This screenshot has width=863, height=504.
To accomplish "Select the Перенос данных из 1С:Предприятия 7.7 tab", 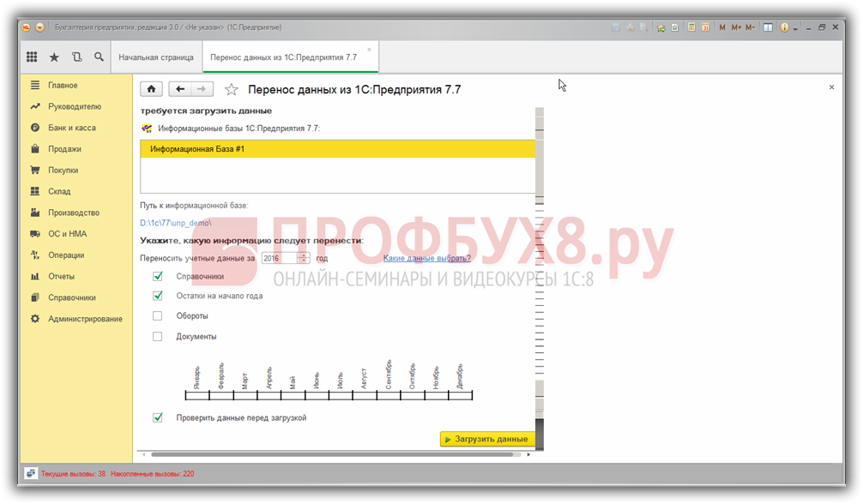I will pyautogui.click(x=283, y=57).
